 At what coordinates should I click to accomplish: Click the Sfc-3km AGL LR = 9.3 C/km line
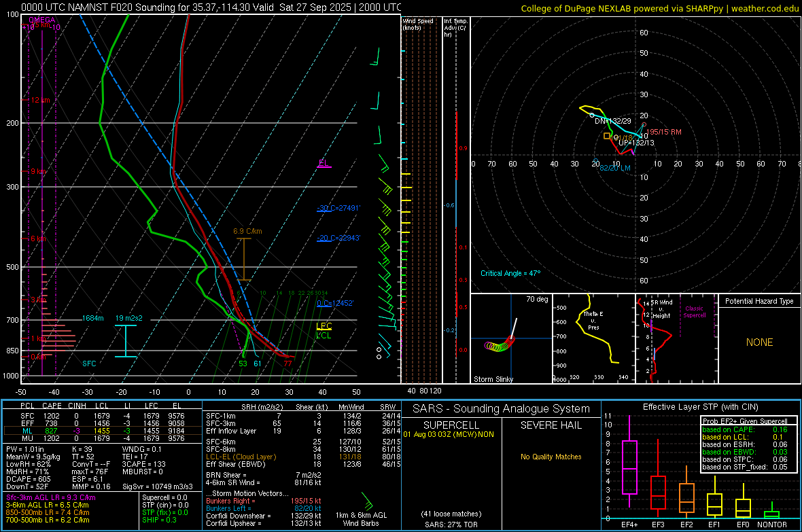[51, 497]
